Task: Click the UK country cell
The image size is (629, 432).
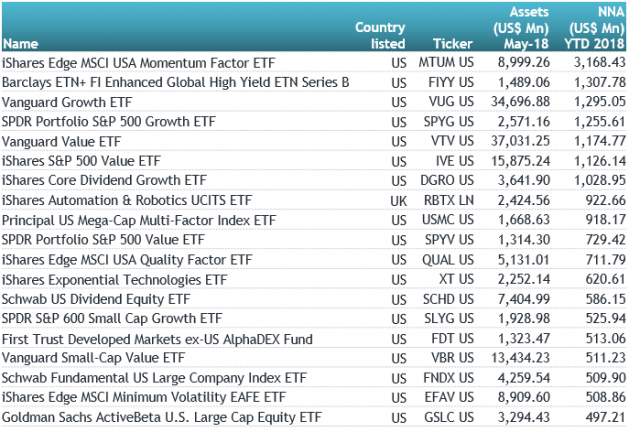Action: [396, 200]
